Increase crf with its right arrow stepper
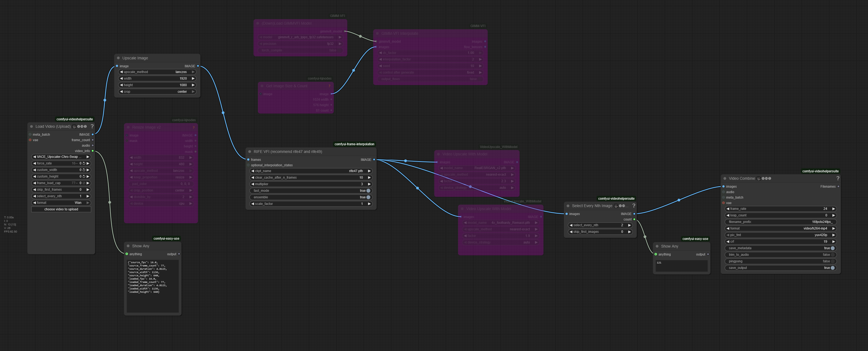This screenshot has height=351, width=868. click(x=834, y=242)
